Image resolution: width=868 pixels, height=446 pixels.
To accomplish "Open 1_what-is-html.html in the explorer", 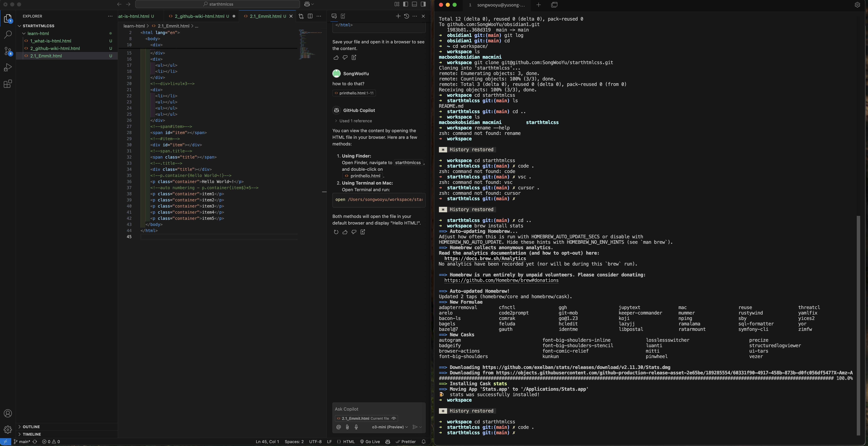I will [x=51, y=41].
